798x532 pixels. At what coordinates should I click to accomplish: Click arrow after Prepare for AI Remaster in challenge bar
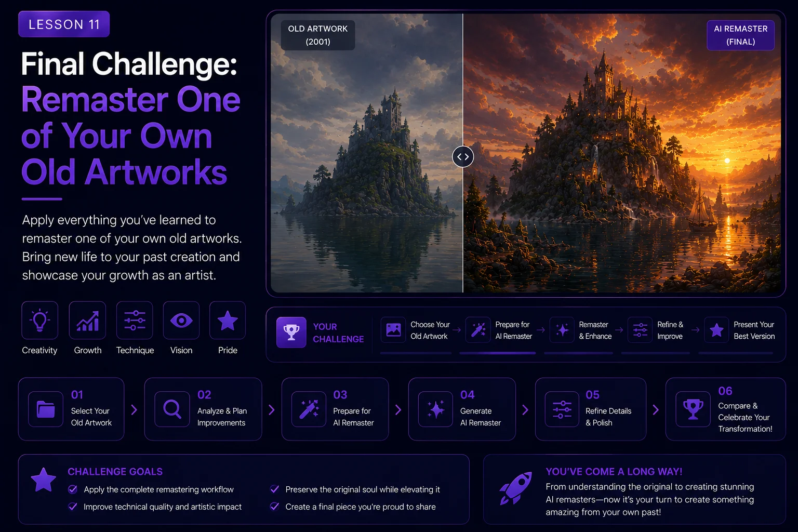coord(541,330)
